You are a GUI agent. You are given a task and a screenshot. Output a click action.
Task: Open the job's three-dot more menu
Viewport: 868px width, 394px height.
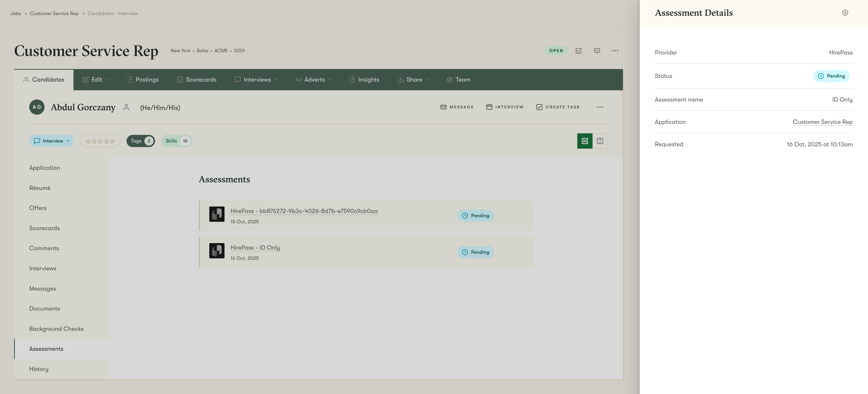pos(615,51)
